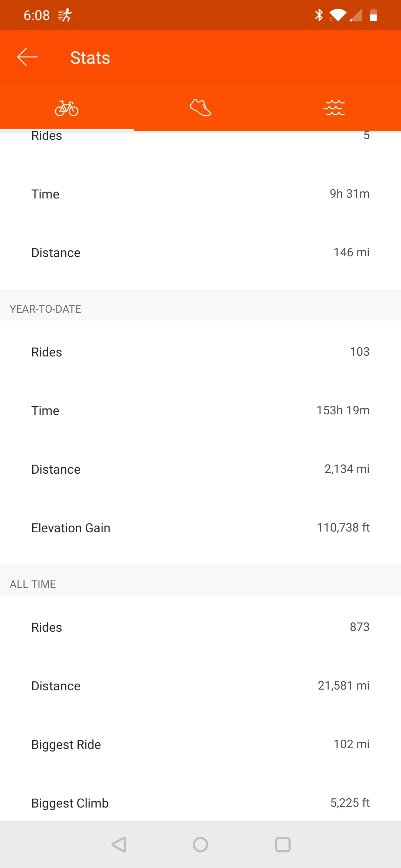Tap the back arrow in header
This screenshot has height=868, width=401.
(27, 57)
